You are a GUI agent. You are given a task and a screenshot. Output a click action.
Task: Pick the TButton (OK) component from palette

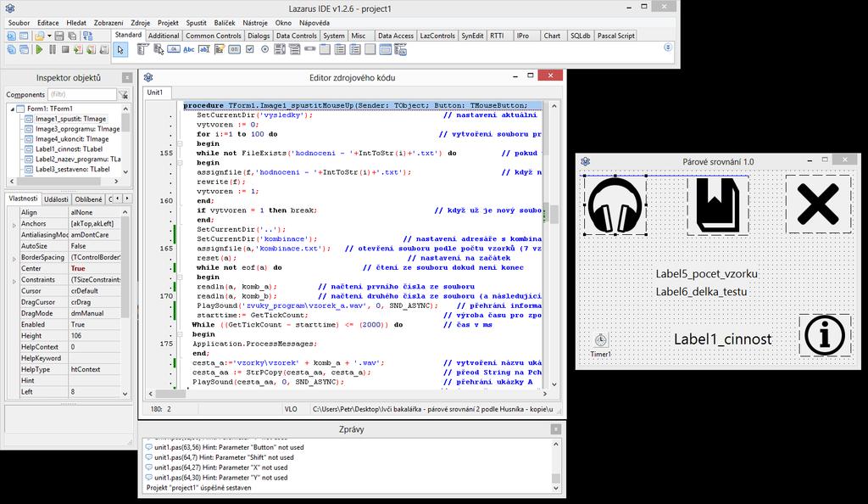[174, 49]
